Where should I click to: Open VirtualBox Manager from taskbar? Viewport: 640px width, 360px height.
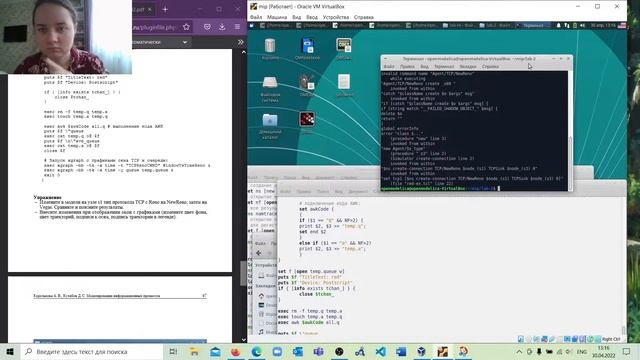point(422,351)
